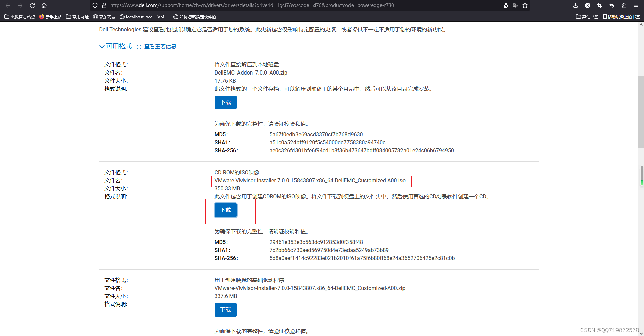Open the browser home page

click(x=44, y=5)
